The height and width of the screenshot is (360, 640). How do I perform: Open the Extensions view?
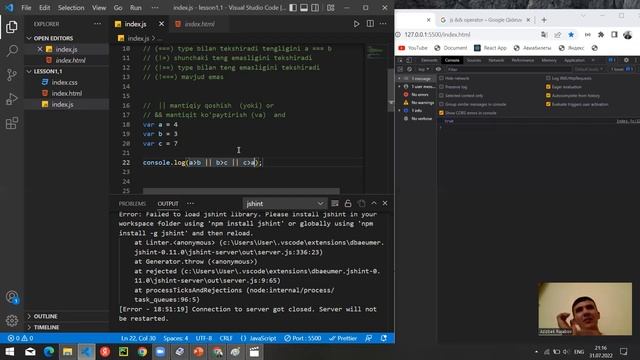[x=12, y=123]
